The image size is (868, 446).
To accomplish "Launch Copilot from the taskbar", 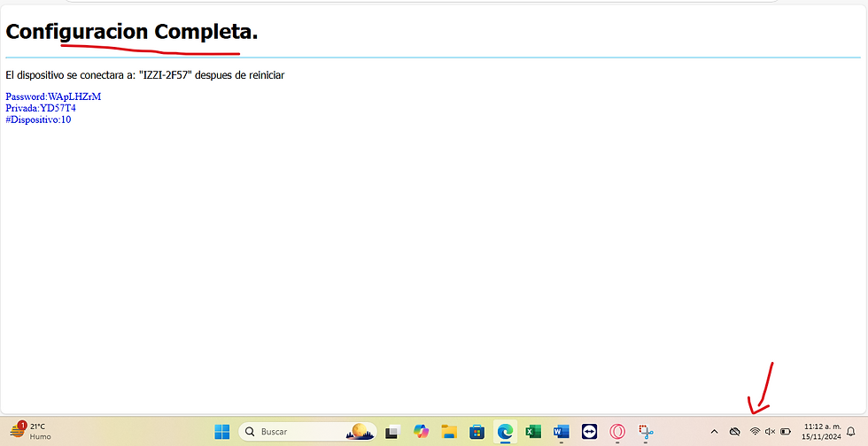I will point(422,432).
